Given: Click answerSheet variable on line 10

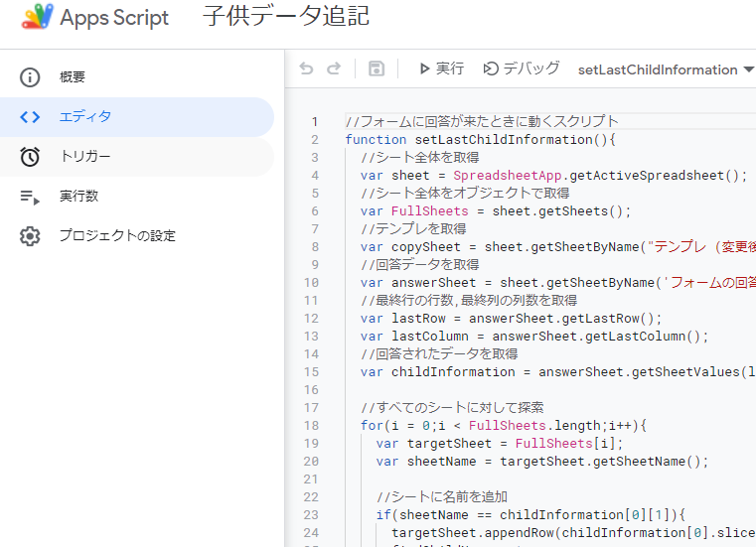Looking at the screenshot, I should click(x=433, y=282).
